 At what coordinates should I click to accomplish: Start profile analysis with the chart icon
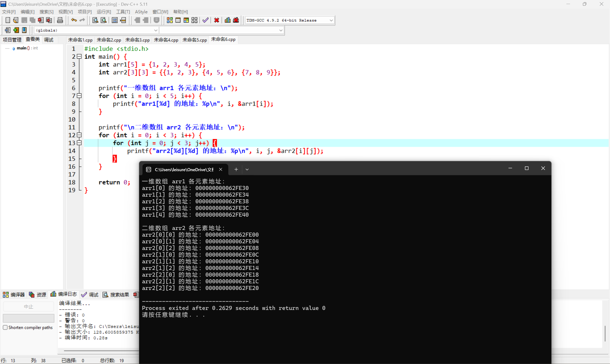coord(227,20)
